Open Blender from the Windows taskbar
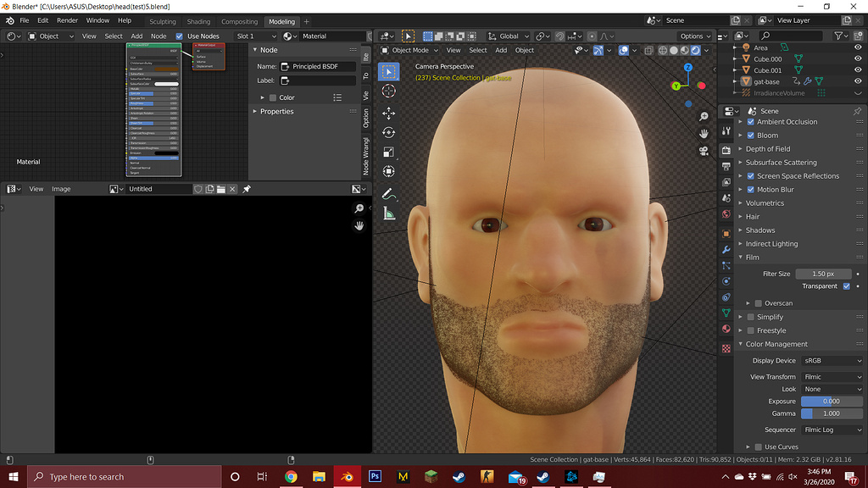The image size is (868, 488). 347,476
